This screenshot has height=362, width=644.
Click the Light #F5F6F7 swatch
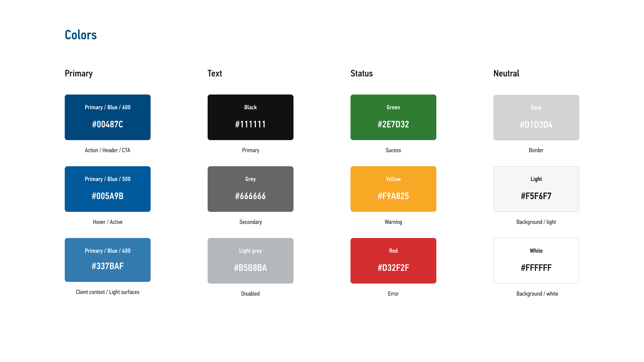coord(536,189)
